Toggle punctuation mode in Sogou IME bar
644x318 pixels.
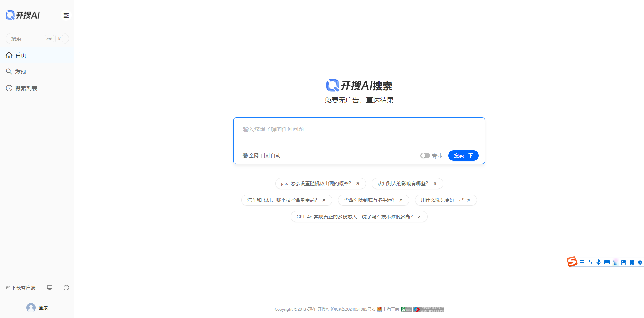590,262
